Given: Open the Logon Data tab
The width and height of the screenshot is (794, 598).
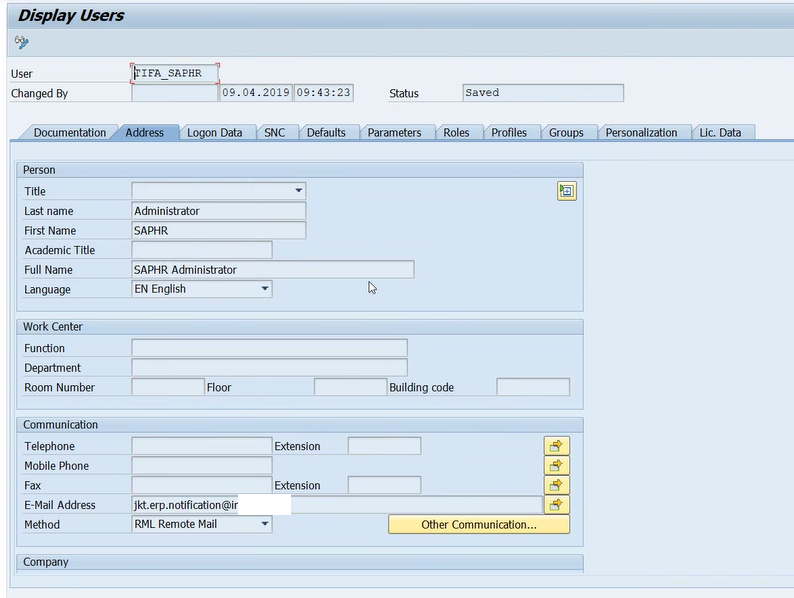Looking at the screenshot, I should coord(214,133).
